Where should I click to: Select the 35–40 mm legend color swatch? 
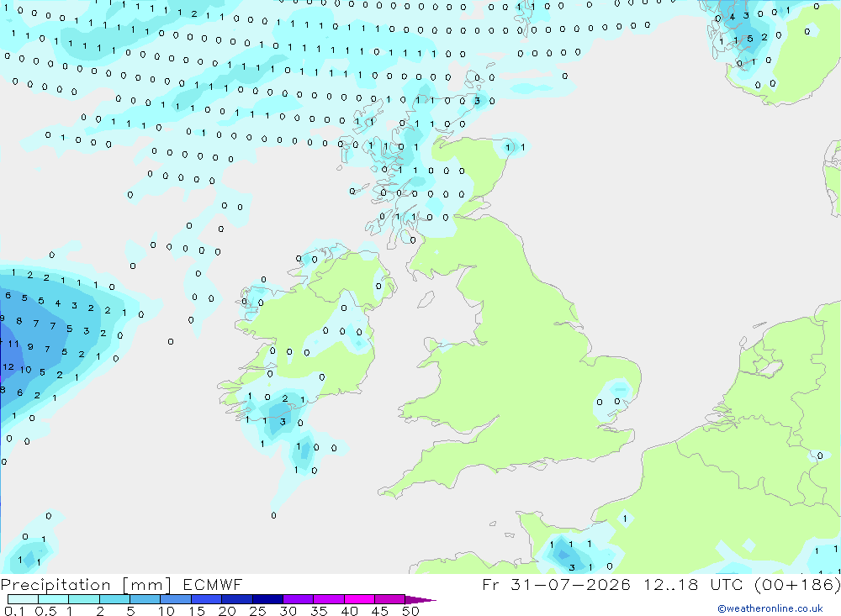point(328,599)
